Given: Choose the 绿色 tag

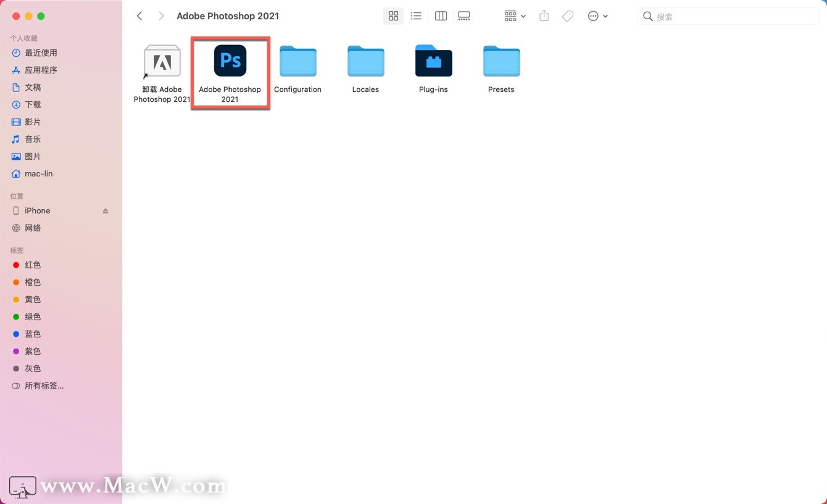Looking at the screenshot, I should tap(33, 317).
